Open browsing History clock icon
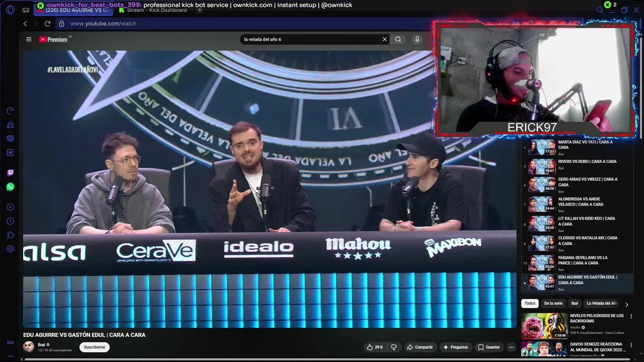Image resolution: width=644 pixels, height=362 pixels. [11, 221]
